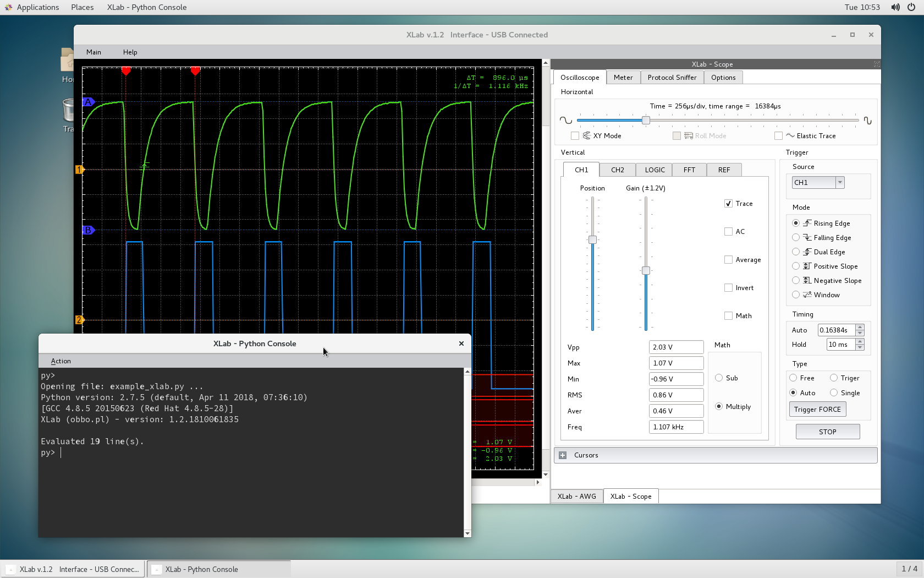The width and height of the screenshot is (924, 578).
Task: Toggle the Invert checkbox
Action: [728, 288]
